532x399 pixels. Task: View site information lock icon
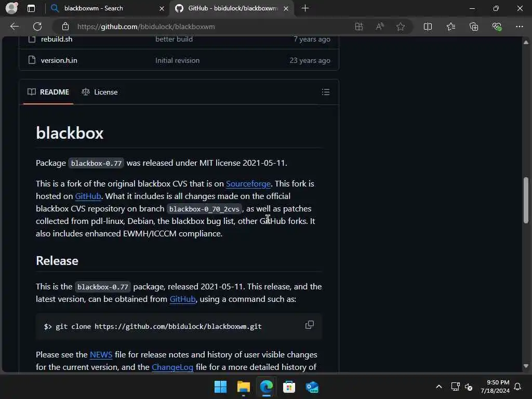click(65, 26)
